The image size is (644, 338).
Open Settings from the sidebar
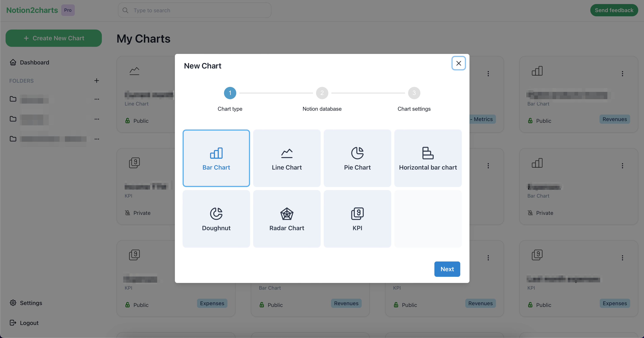point(26,303)
